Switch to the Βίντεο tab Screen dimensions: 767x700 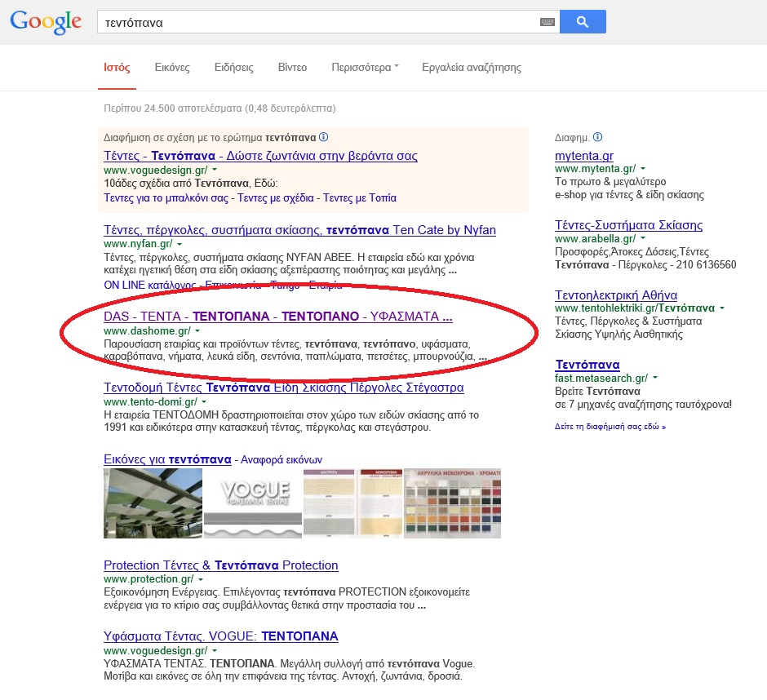coord(292,68)
